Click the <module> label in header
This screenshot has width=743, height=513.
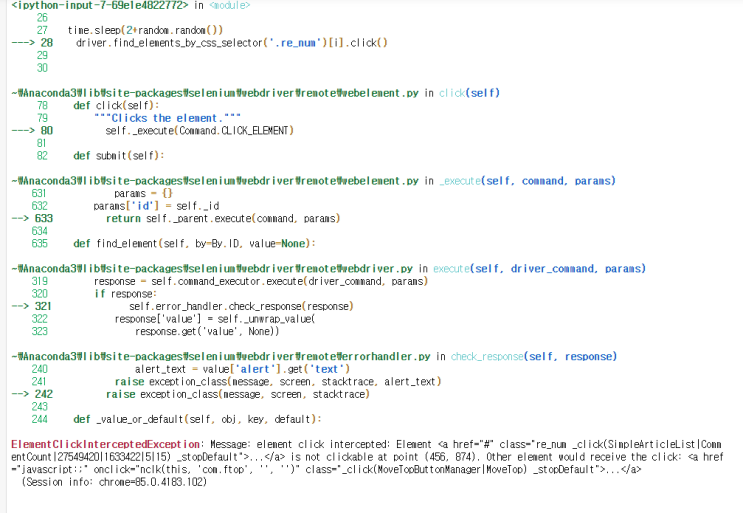click(x=231, y=6)
